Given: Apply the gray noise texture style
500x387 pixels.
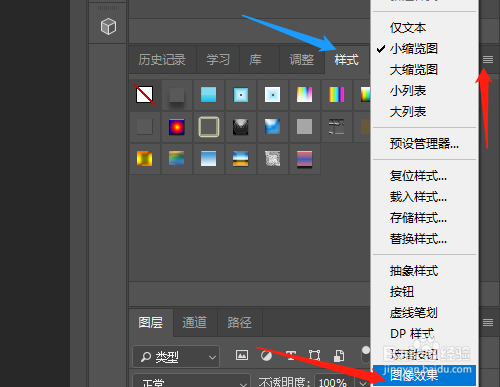Looking at the screenshot, I should click(x=272, y=159).
